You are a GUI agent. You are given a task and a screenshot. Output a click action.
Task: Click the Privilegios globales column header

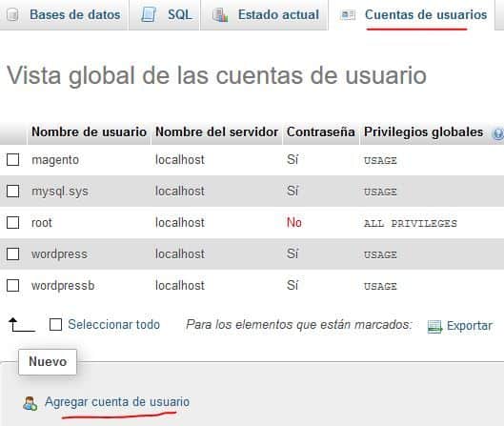pyautogui.click(x=423, y=132)
